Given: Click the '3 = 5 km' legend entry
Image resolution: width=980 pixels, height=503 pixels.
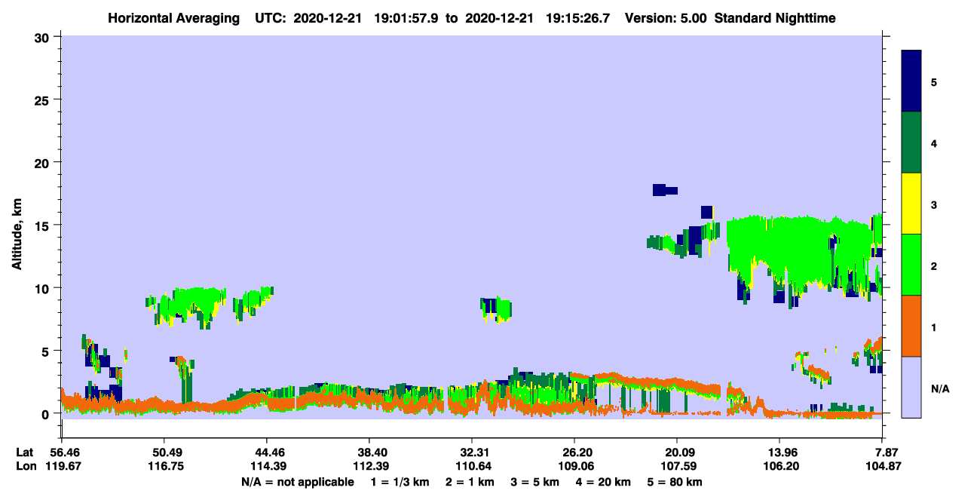Looking at the screenshot, I should (534, 482).
